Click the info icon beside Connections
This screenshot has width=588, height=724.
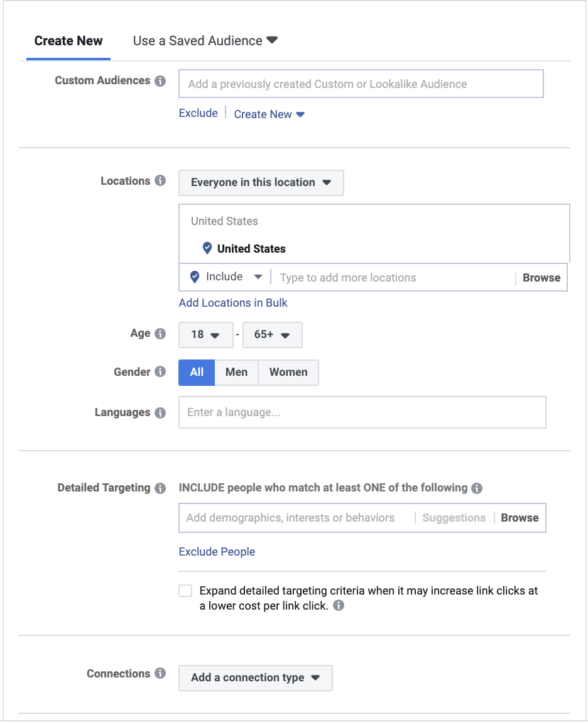tap(160, 673)
